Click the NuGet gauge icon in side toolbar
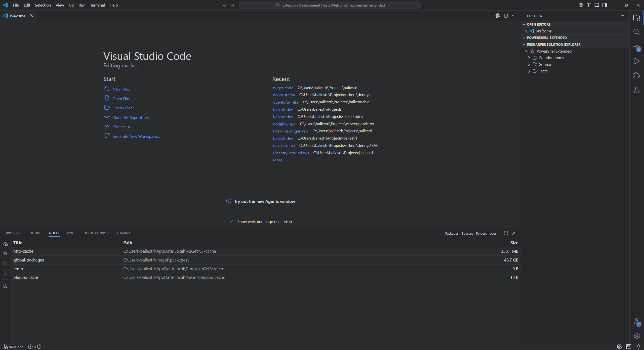 click(x=5, y=253)
